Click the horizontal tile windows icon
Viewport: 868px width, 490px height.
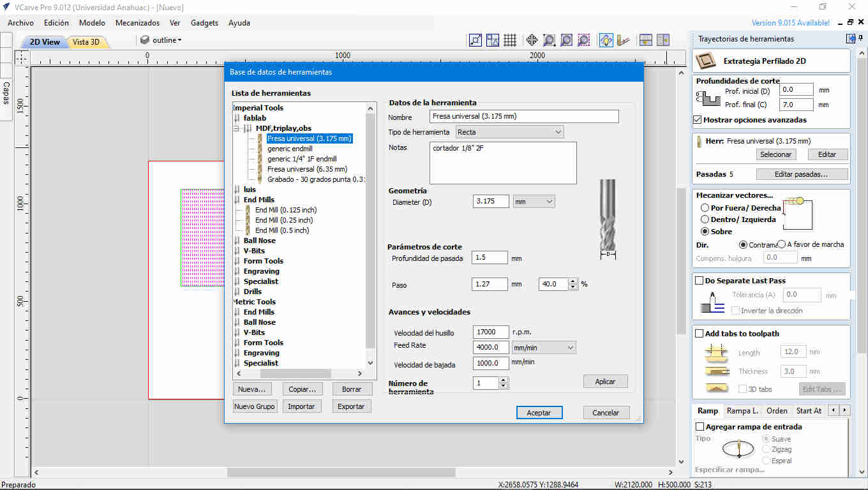tap(646, 40)
